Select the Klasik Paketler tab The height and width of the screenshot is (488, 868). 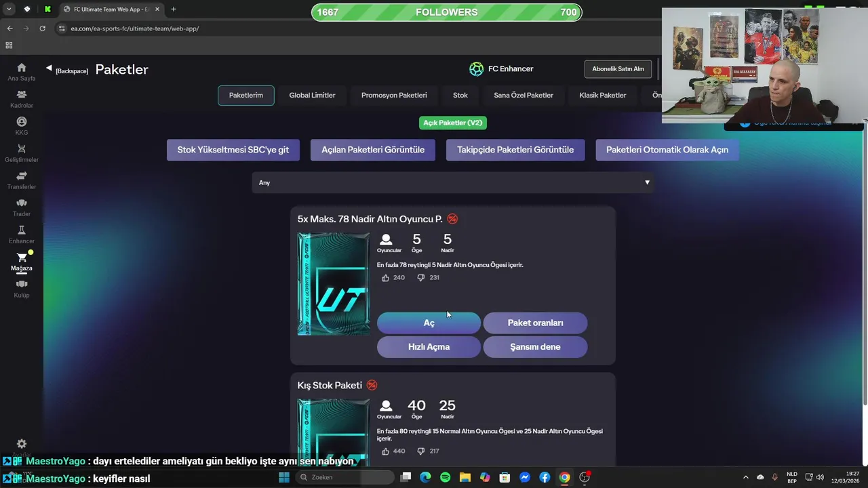click(603, 96)
